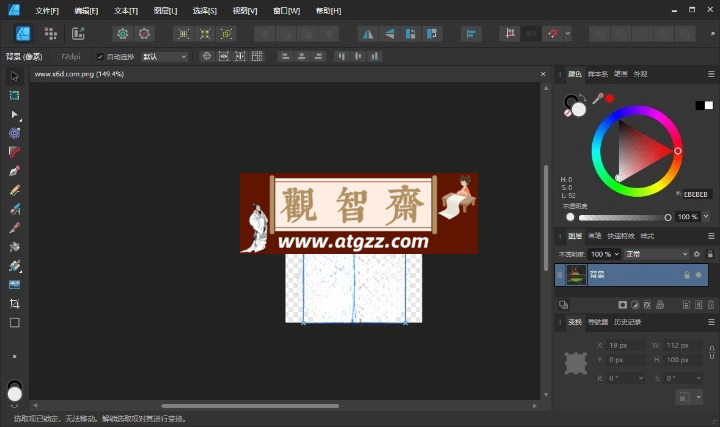The width and height of the screenshot is (720, 427).
Task: Toggle the no-fill circle under color selectors
Action: (x=568, y=113)
